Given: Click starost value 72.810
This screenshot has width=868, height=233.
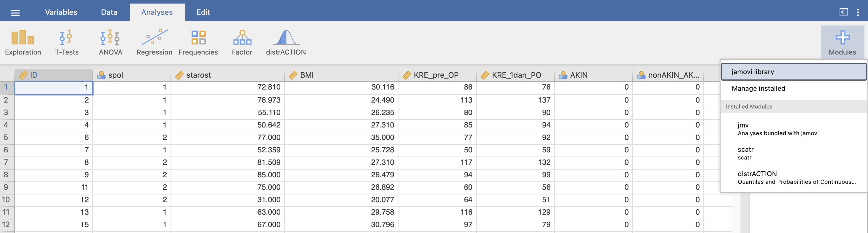Looking at the screenshot, I should [227, 87].
